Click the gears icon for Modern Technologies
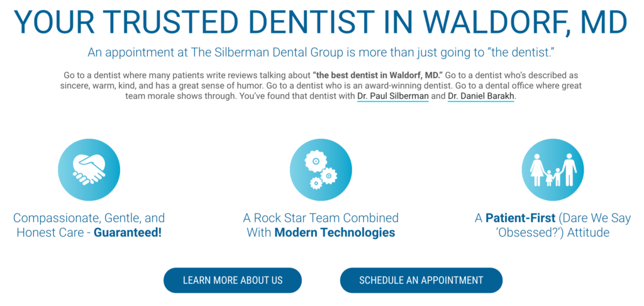The width and height of the screenshot is (644, 306). coord(321,170)
